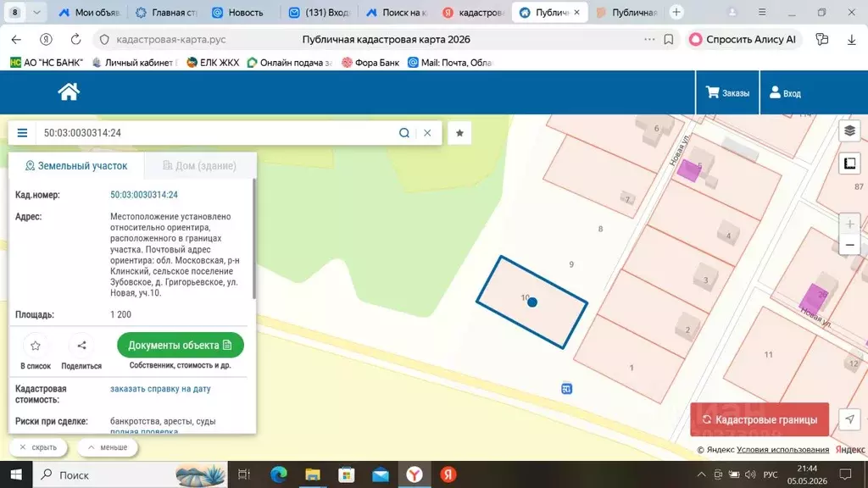Click the bus stop icon on map
This screenshot has width=868, height=488.
pos(566,388)
